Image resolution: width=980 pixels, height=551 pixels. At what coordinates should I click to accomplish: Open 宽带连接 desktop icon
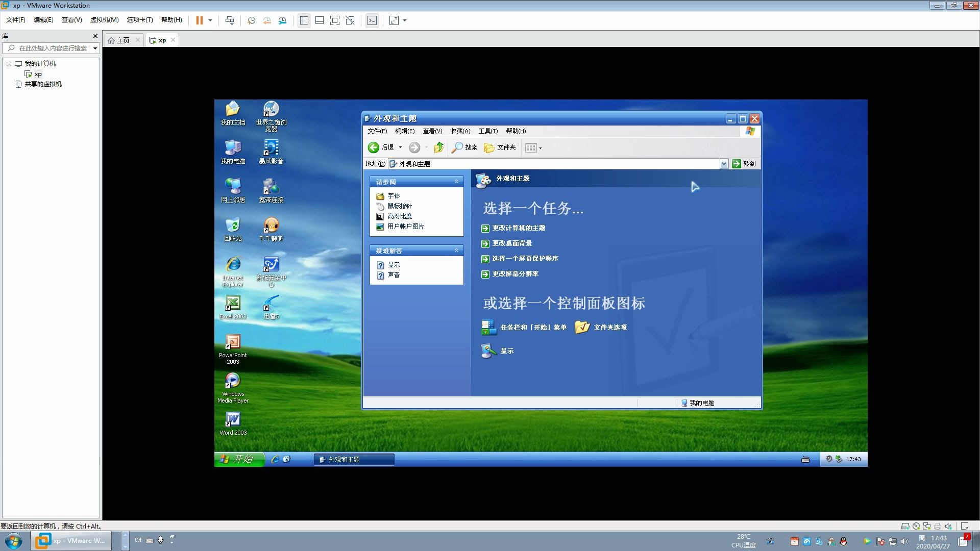pos(271,191)
